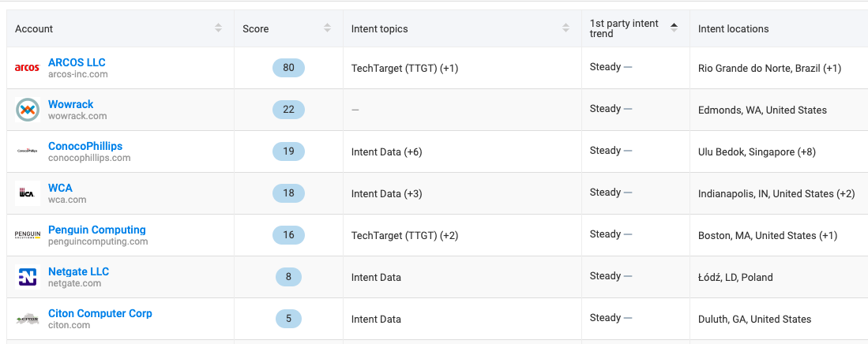Sort table by Account column arrows

tap(219, 28)
